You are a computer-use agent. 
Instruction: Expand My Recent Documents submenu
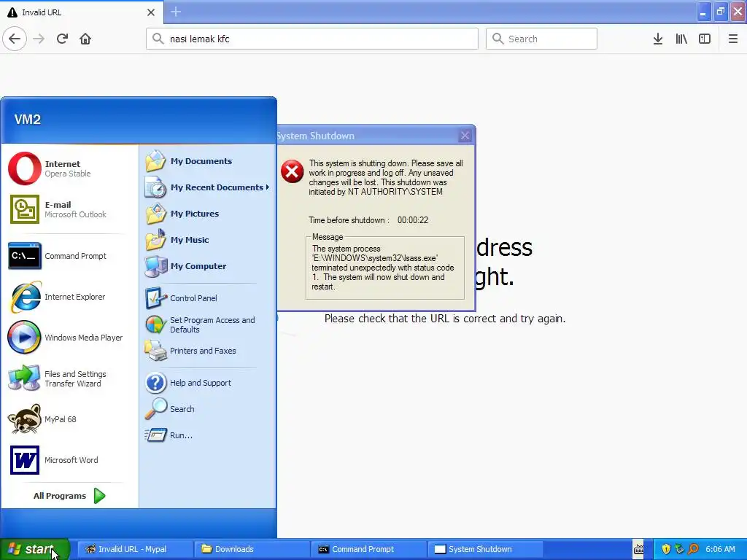click(208, 187)
